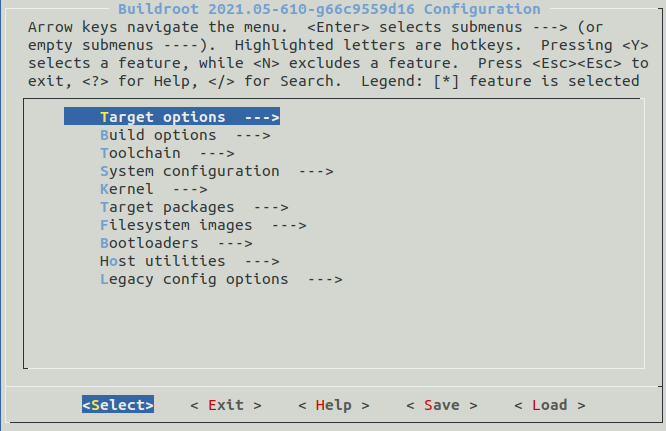The width and height of the screenshot is (666, 431).
Task: Click the Buildroot Configuration title text
Action: 329,8
